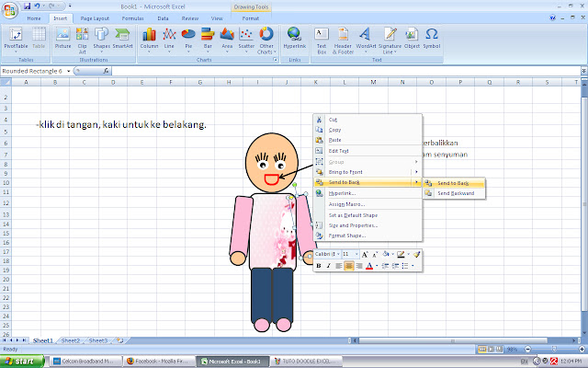Insert a new worksheet tab

tap(120, 340)
